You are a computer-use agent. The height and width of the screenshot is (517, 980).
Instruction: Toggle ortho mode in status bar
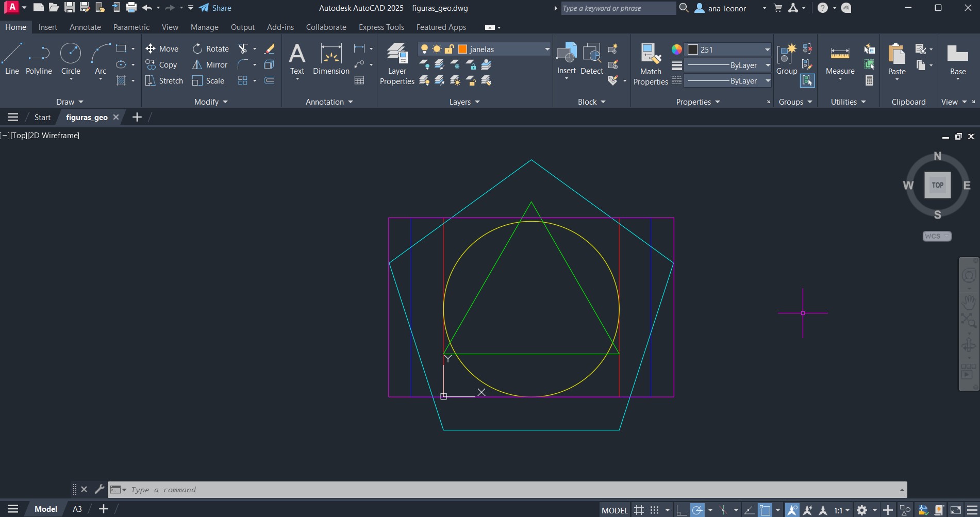(x=681, y=510)
